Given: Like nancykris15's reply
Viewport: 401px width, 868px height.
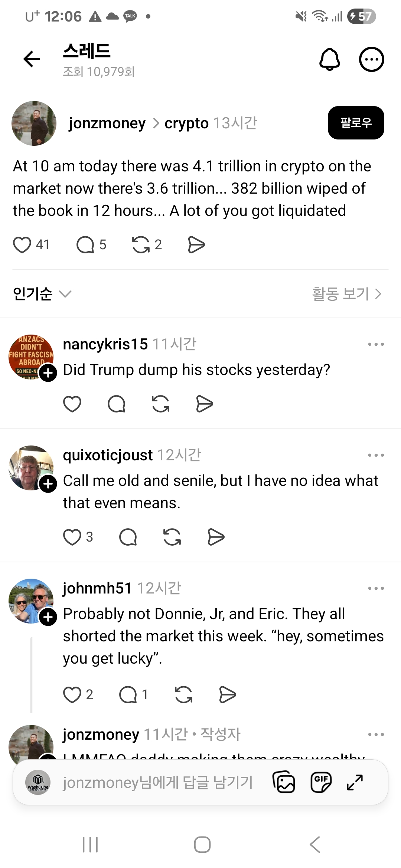Looking at the screenshot, I should coord(72,404).
